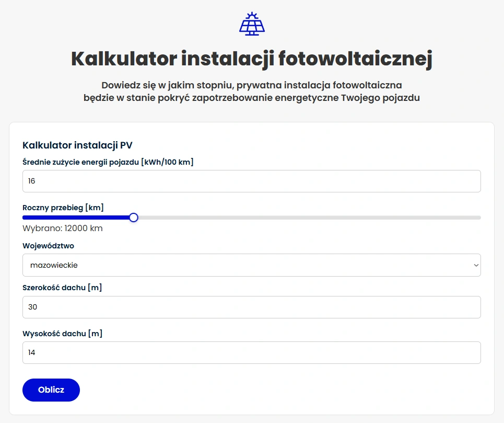This screenshot has height=423, width=504.
Task: Click the subtitle line ending 'Twojego pojazdu'
Action: [252, 98]
